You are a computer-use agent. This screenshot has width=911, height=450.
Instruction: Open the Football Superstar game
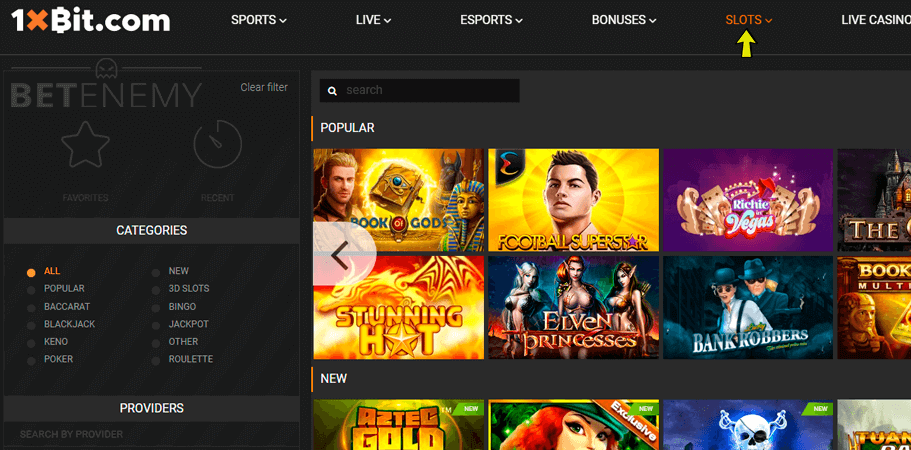coord(573,200)
